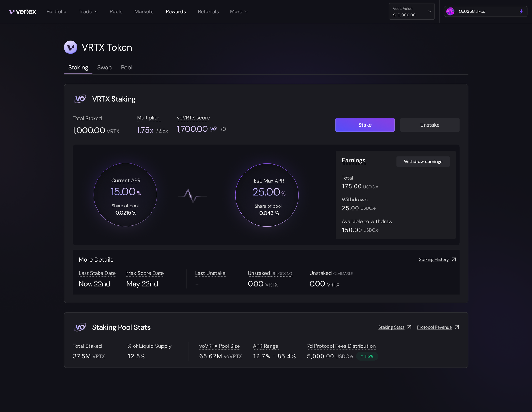532x412 pixels.
Task: Click the voVRTX icon beside VRTX Staking
Action: coord(80,99)
